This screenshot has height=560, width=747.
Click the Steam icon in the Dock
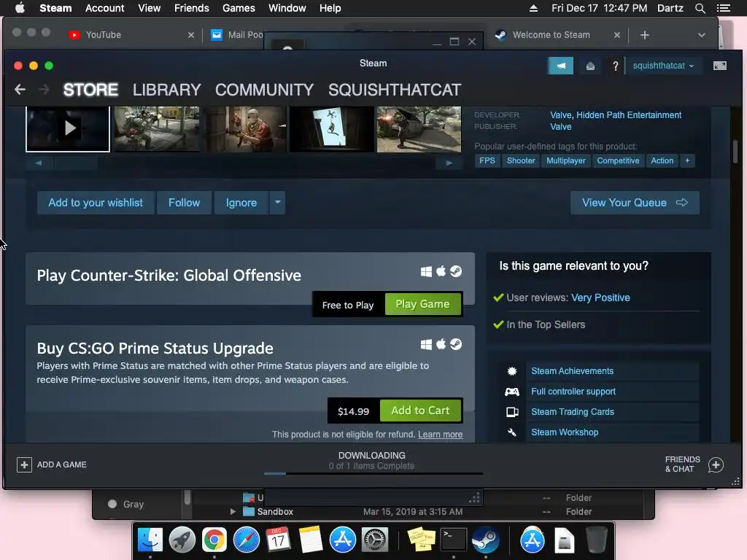485,540
